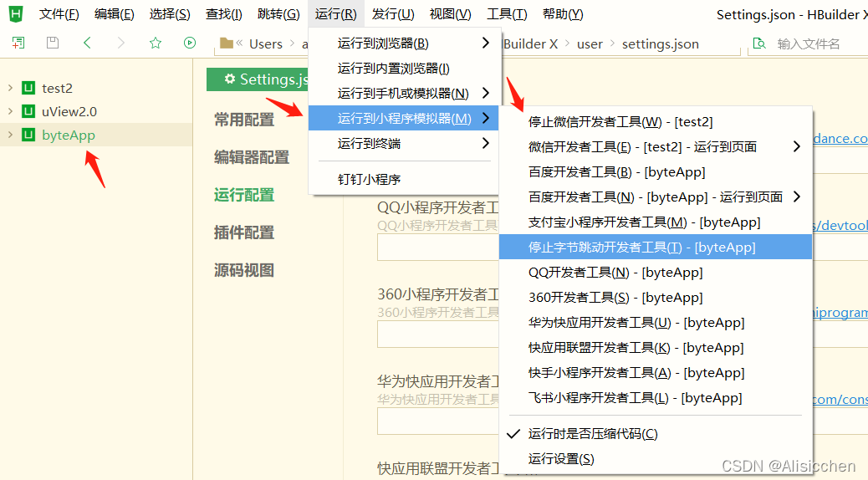868x480 pixels.
Task: Click the new file toolbar icon
Action: [18, 43]
